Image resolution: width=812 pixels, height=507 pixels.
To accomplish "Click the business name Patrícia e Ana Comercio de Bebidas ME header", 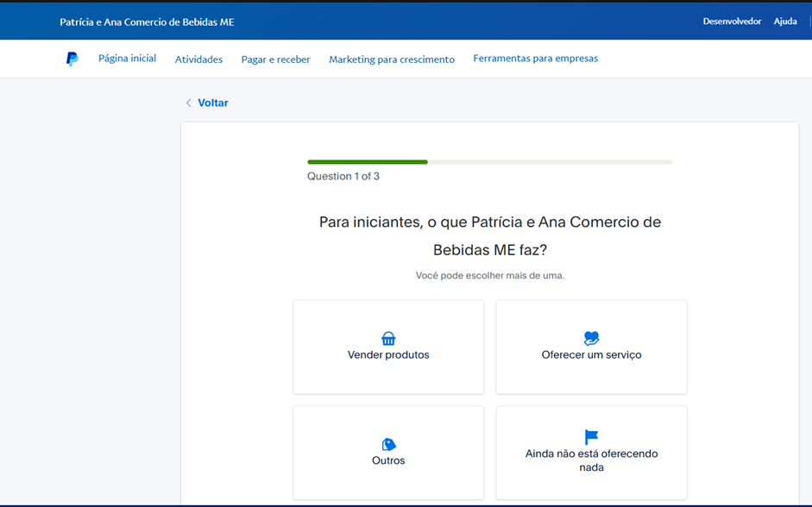I will click(147, 22).
